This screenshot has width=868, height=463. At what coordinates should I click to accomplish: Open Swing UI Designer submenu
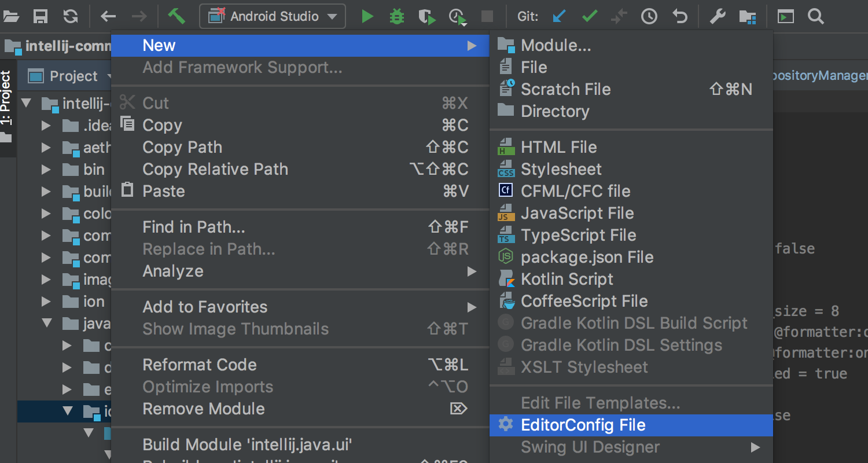click(x=631, y=447)
